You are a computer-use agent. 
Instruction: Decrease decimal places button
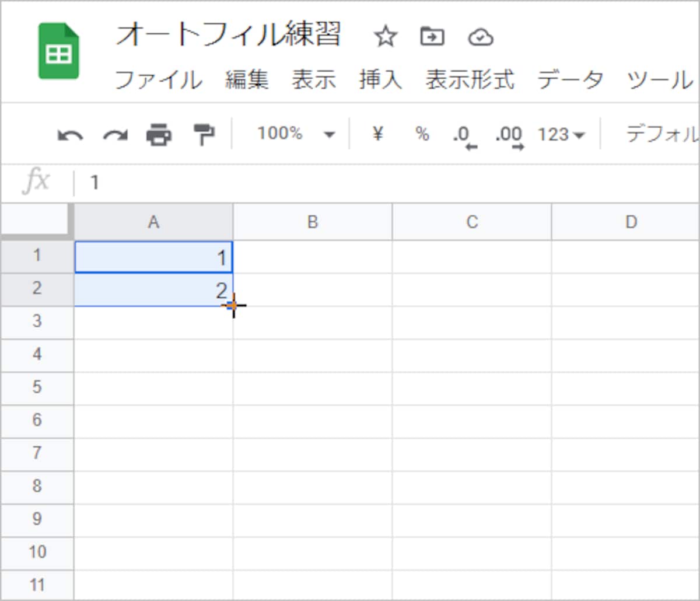[465, 137]
